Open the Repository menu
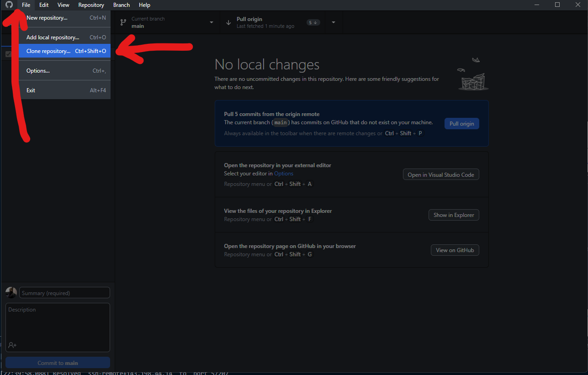Screen dimensions: 588x375 tap(91, 5)
